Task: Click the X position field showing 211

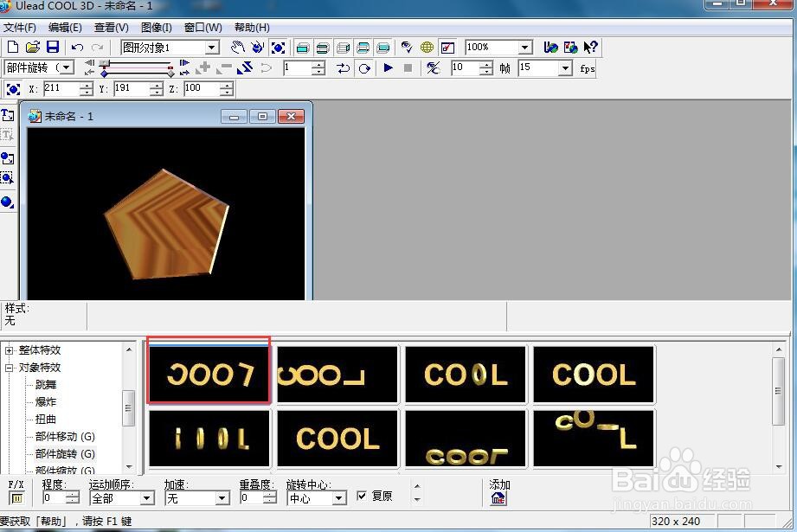Action: (x=61, y=88)
